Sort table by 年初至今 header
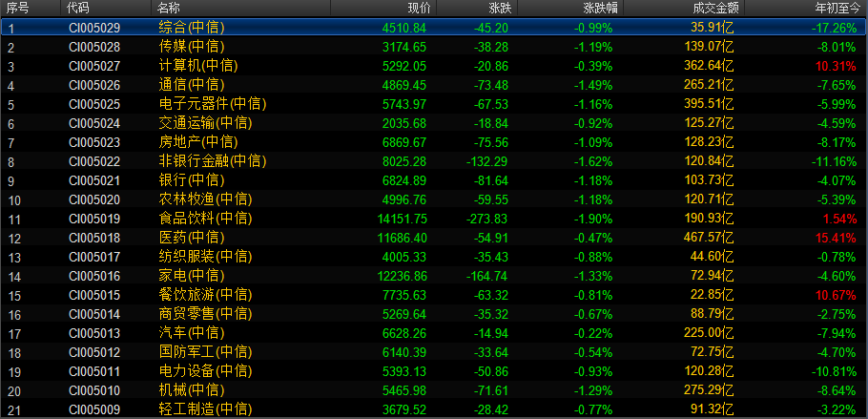 tap(836, 8)
